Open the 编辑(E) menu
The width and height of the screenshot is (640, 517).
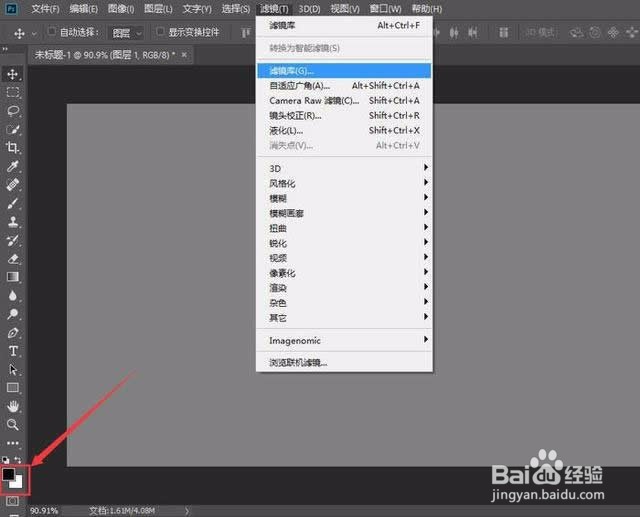[84, 9]
